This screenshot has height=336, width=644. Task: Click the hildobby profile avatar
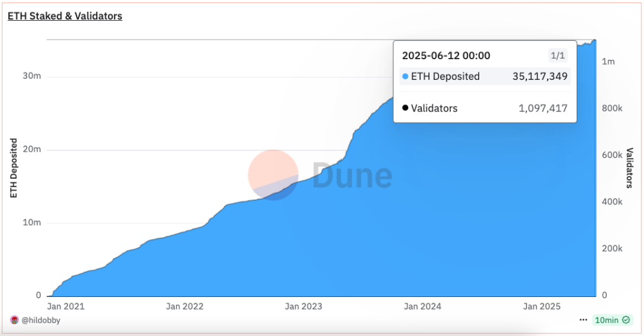tap(14, 320)
